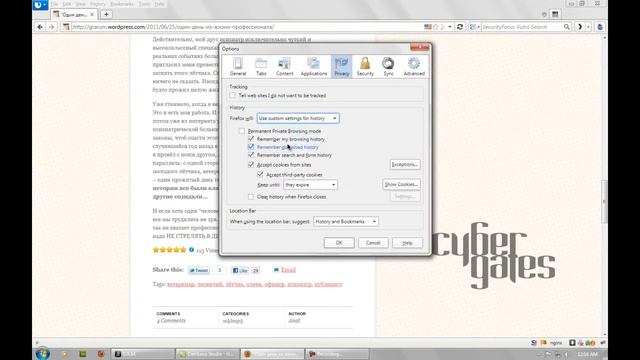Click the blue app menu button top-left
This screenshot has width=640, height=360.
coord(40,5)
